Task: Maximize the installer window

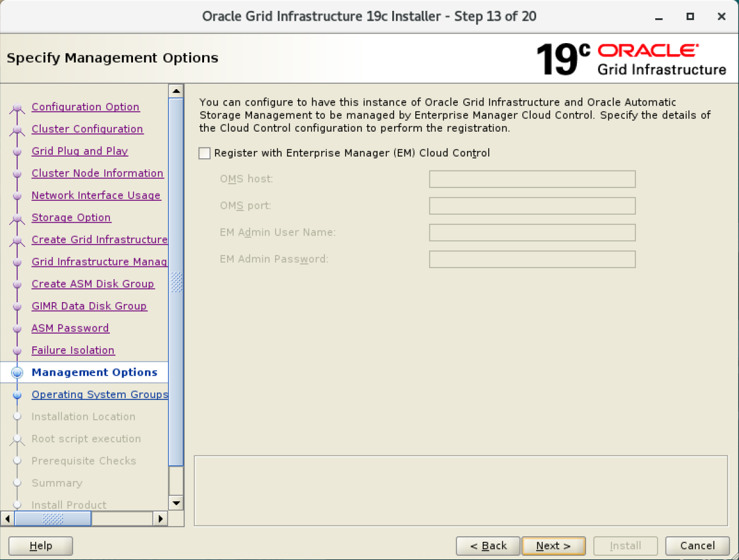Action: (690, 17)
